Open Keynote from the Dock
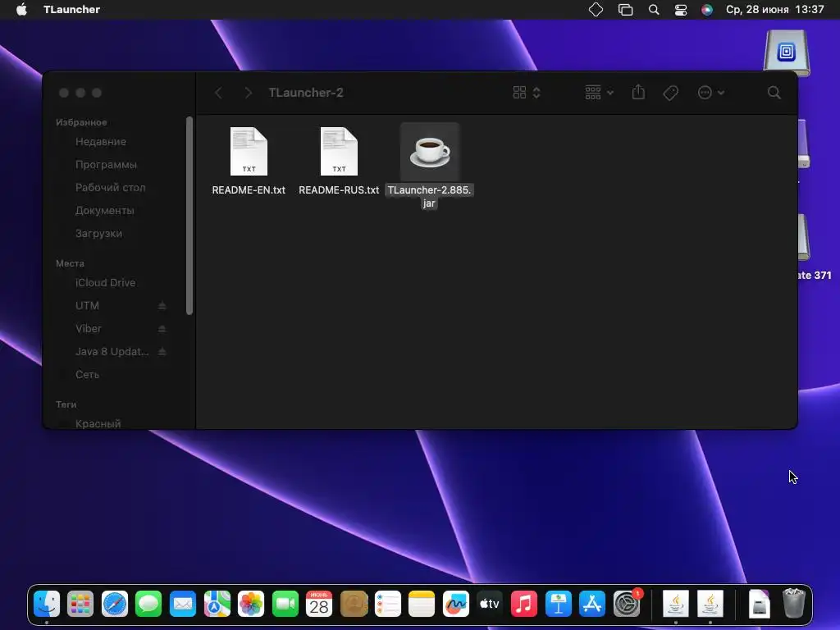The width and height of the screenshot is (840, 630). tap(558, 604)
